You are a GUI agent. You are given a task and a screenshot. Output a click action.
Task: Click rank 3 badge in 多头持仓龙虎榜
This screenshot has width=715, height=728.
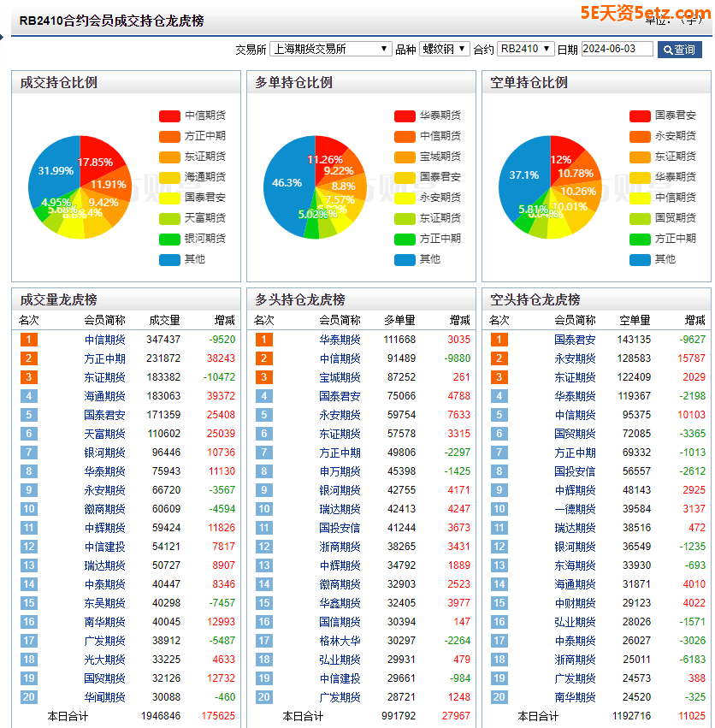pos(263,377)
